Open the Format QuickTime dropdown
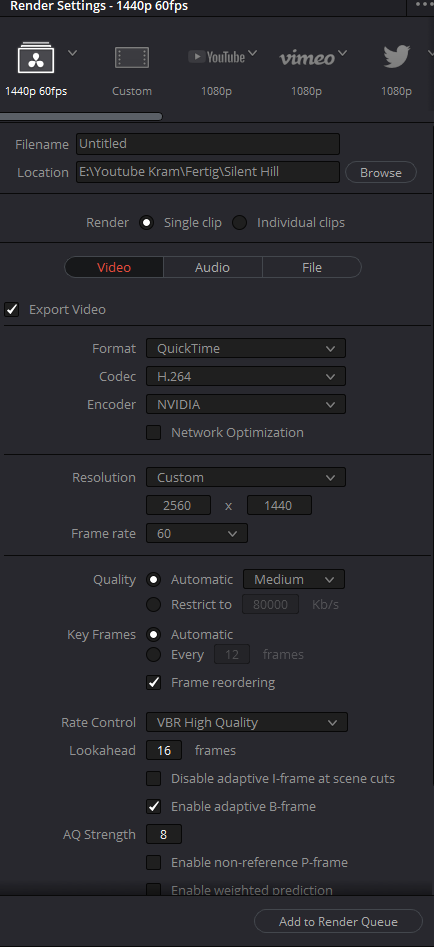The width and height of the screenshot is (434, 947). pos(246,348)
